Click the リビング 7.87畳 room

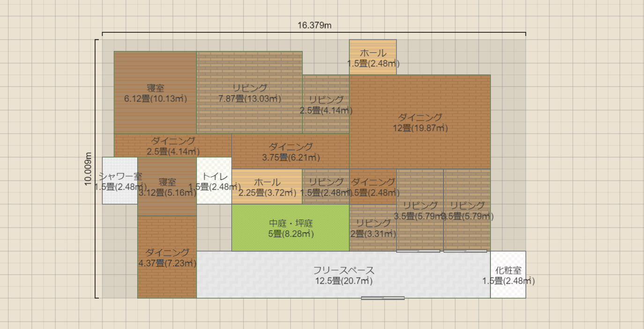tap(249, 93)
